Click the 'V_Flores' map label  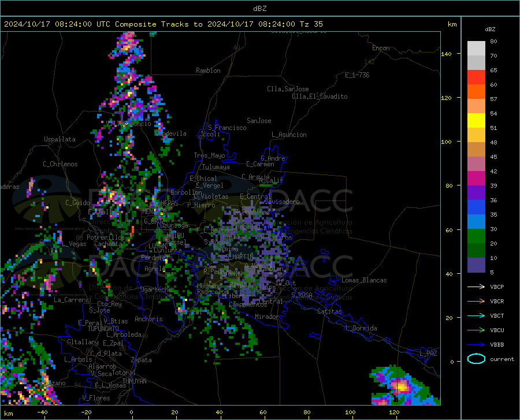[96, 398]
